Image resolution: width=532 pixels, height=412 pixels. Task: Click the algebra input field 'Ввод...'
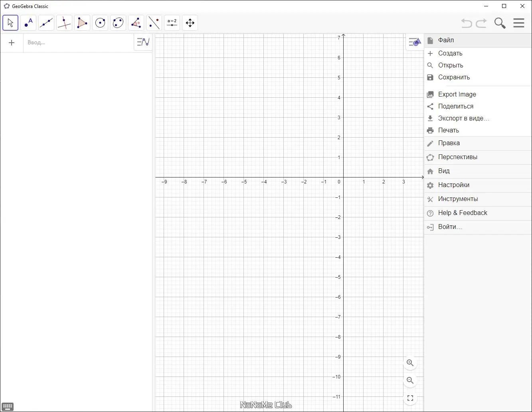(x=79, y=43)
